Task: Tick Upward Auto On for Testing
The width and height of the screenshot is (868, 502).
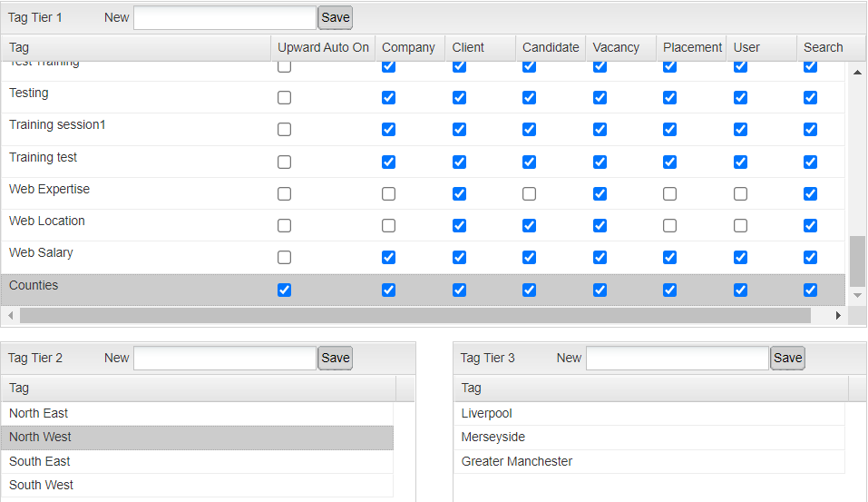Action: coord(284,97)
